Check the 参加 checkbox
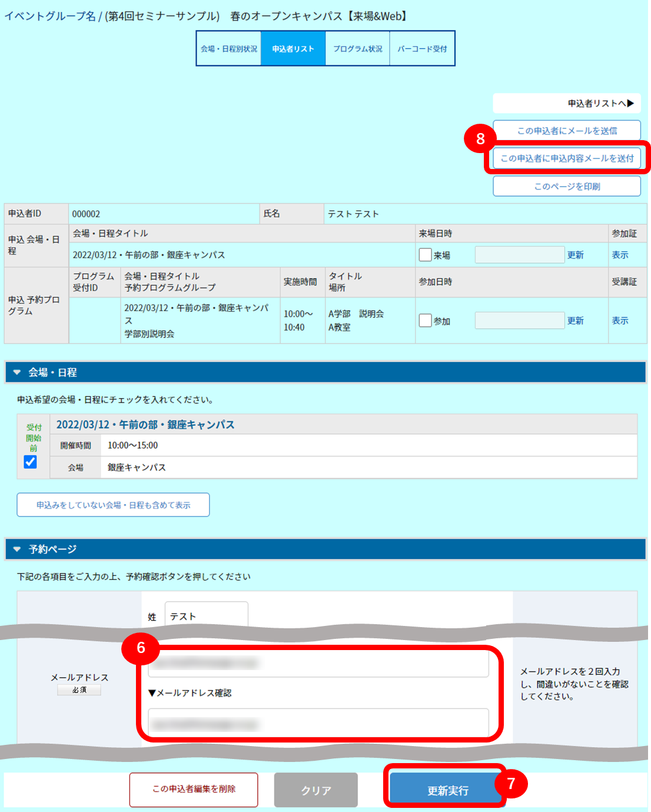This screenshot has height=812, width=651. click(x=425, y=320)
